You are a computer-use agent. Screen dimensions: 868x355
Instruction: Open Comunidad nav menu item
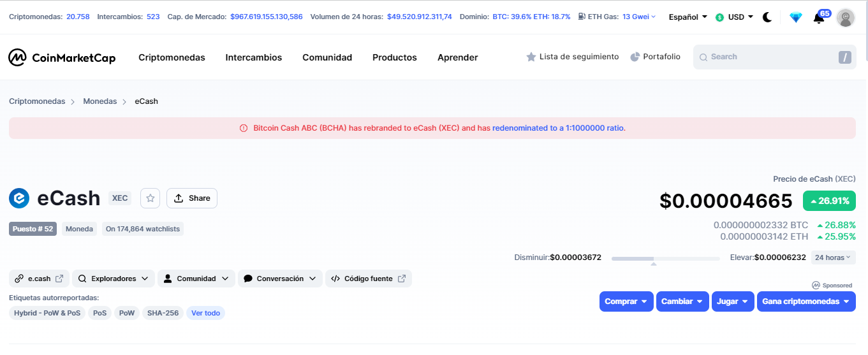point(327,57)
